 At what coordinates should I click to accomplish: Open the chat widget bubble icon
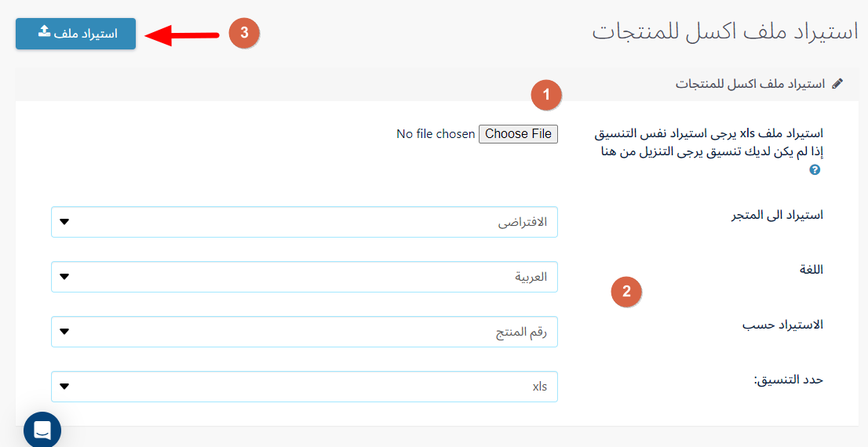42,431
